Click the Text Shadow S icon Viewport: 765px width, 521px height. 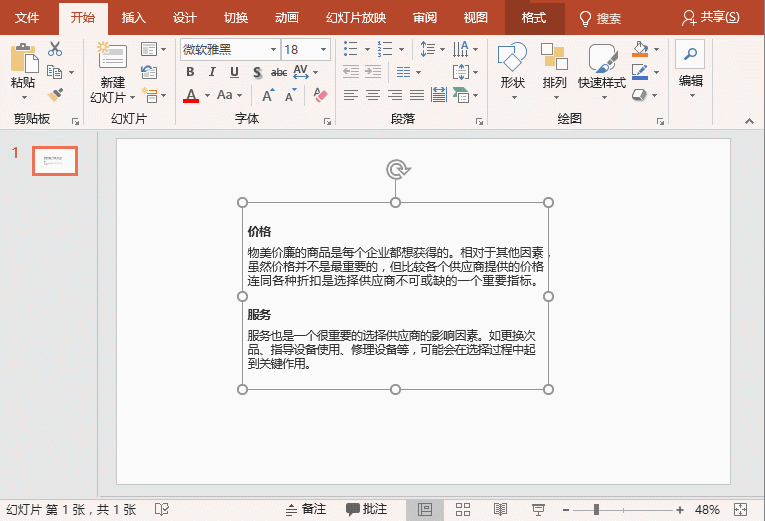(257, 72)
